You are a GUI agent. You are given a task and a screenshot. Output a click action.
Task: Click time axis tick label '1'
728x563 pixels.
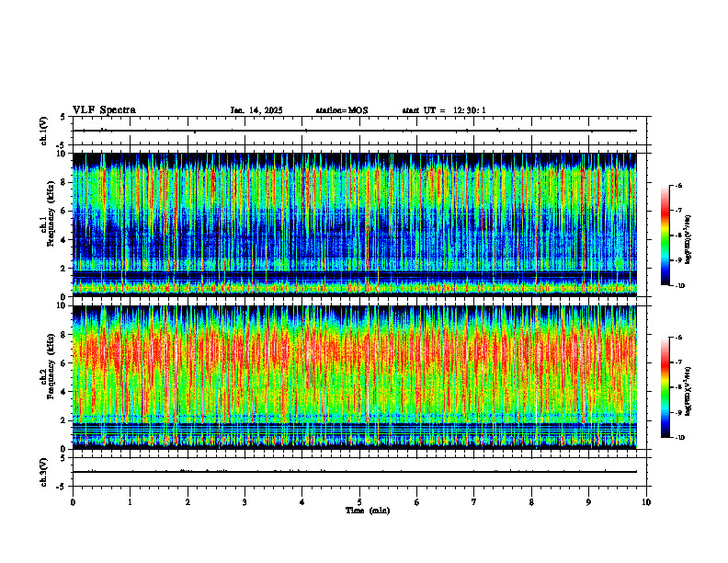point(130,502)
